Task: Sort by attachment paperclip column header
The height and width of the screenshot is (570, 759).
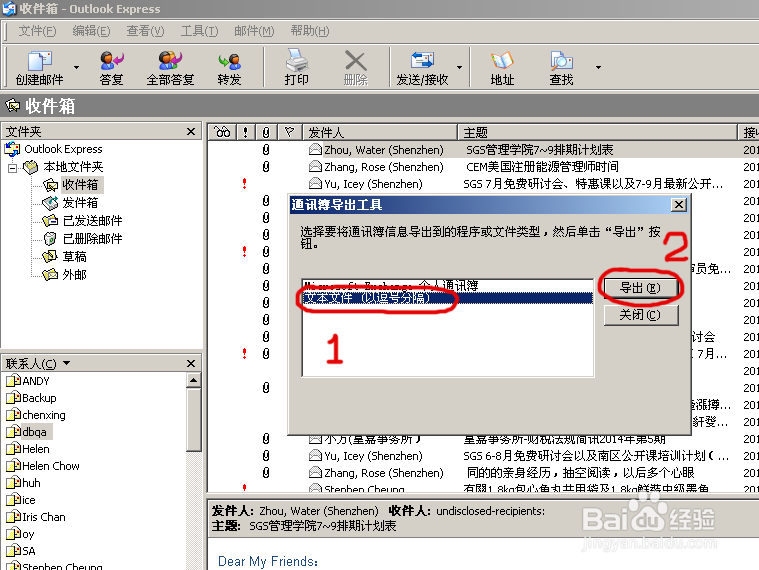Action: point(266,132)
